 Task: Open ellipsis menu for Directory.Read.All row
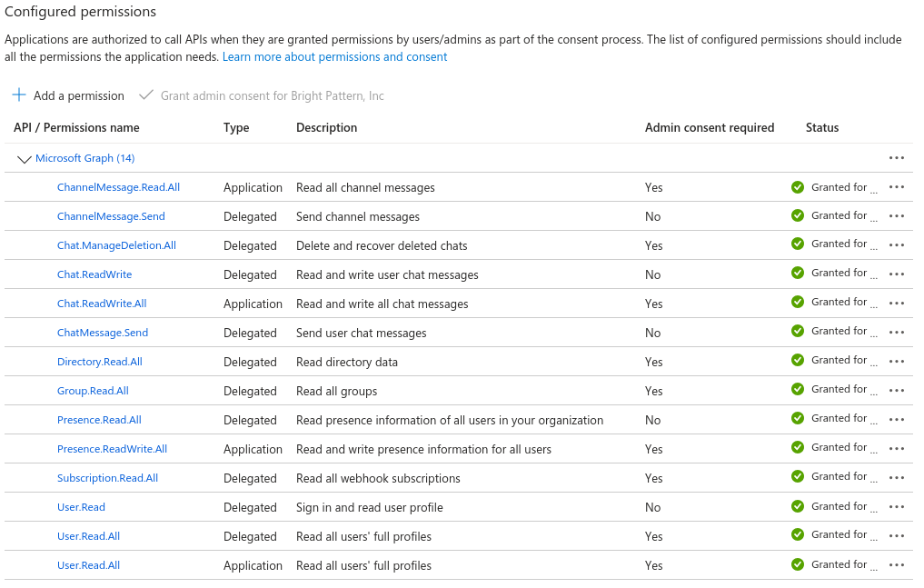[897, 361]
